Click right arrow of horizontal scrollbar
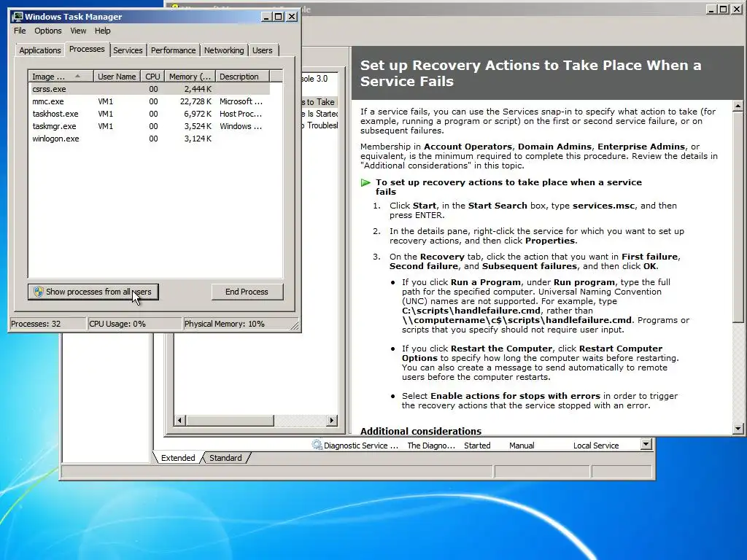Screen dimensions: 747x560 click(332, 421)
